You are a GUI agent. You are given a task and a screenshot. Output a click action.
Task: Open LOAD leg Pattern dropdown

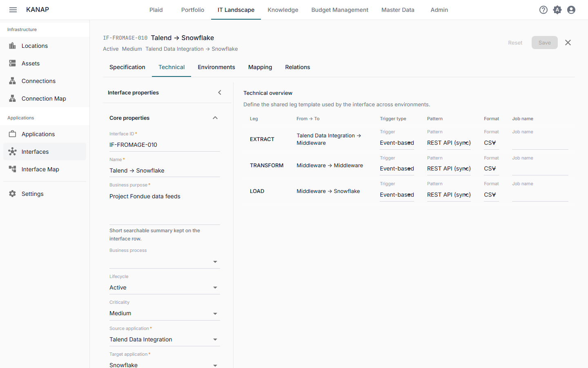click(449, 195)
